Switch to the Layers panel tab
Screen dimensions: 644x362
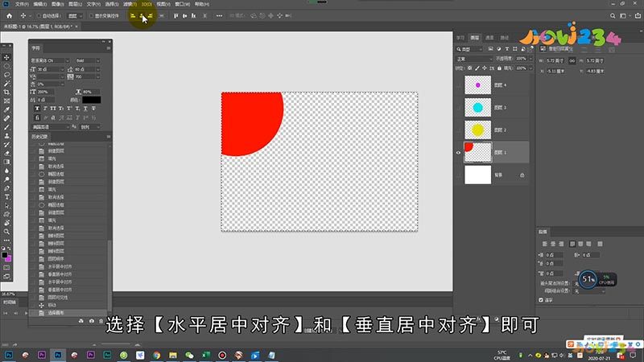(475, 38)
